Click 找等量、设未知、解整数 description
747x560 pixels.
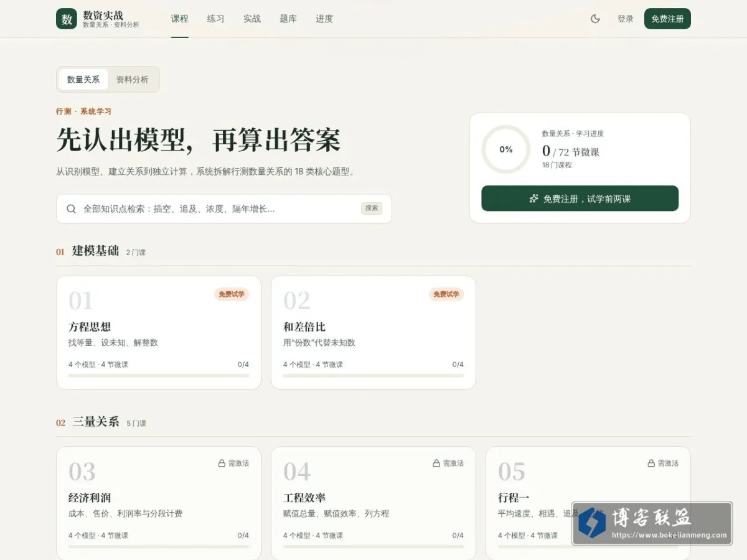coord(113,343)
